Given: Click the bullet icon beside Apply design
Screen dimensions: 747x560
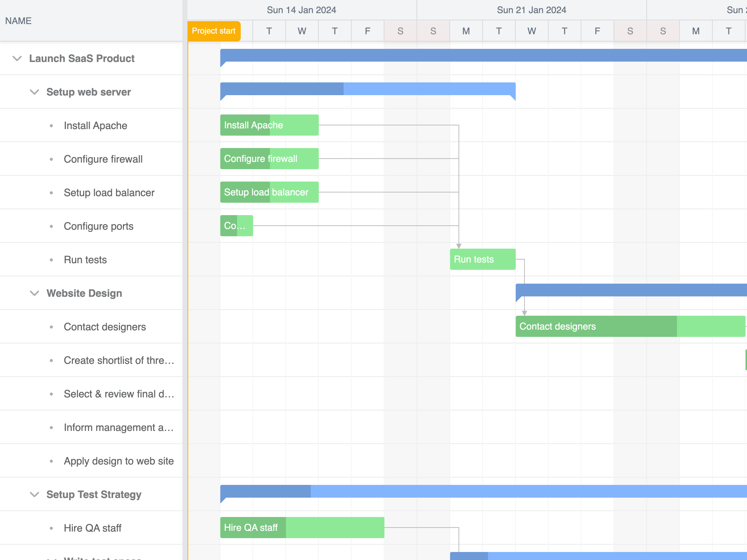Looking at the screenshot, I should (51, 460).
